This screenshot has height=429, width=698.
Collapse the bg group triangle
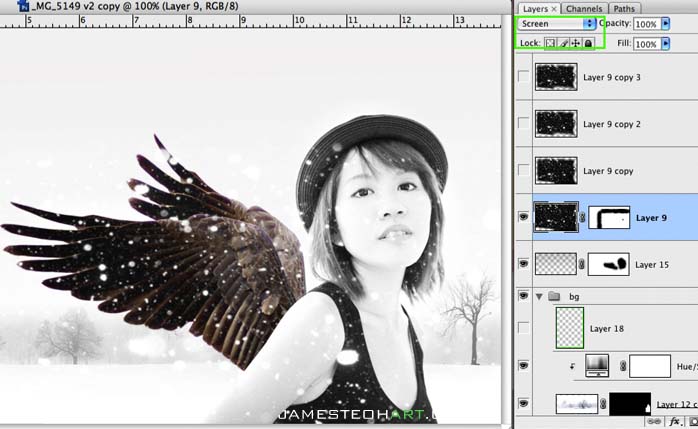click(x=539, y=296)
